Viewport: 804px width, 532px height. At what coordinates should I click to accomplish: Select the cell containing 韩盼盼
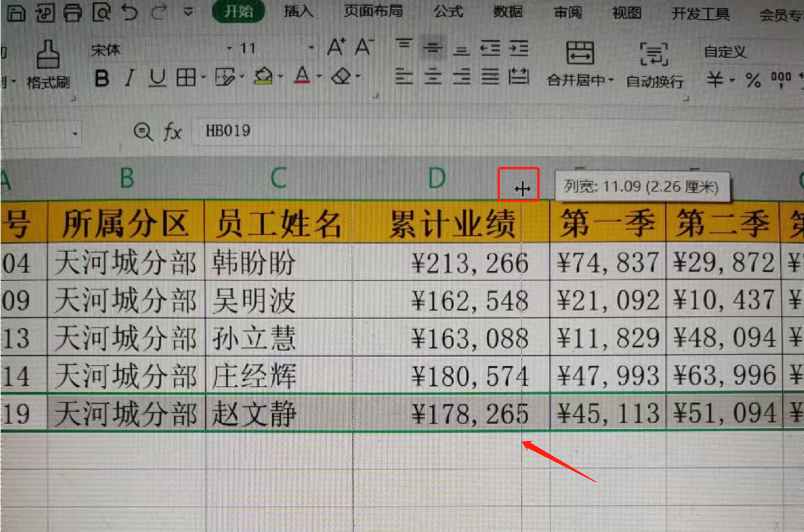point(279,263)
